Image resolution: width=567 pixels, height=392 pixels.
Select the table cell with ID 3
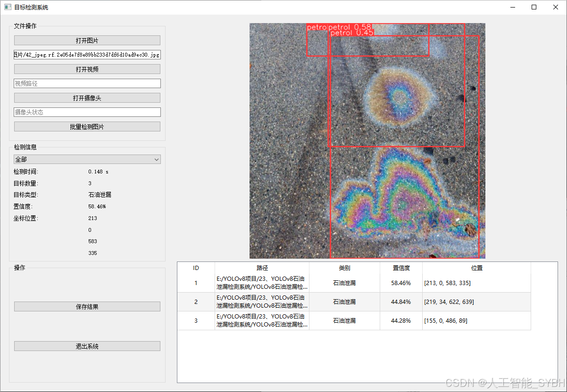[196, 321]
